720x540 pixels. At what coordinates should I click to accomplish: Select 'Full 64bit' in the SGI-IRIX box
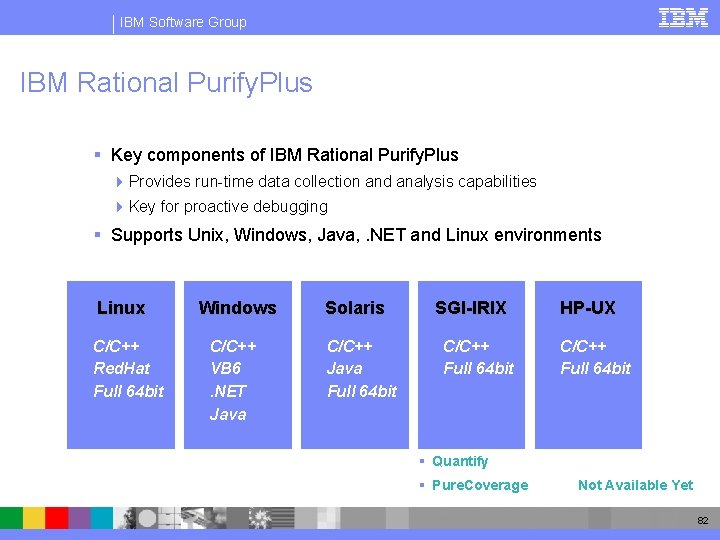[478, 368]
